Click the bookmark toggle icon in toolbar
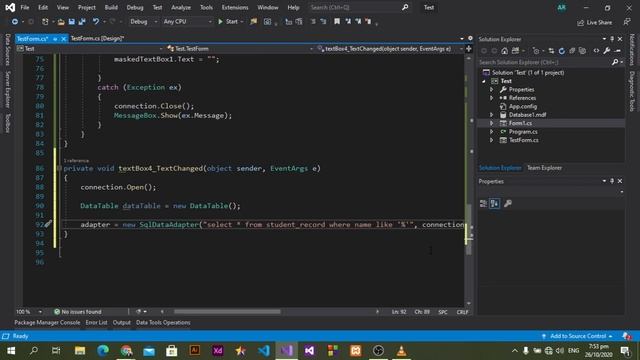The height and width of the screenshot is (360, 640). pyautogui.click(x=337, y=22)
